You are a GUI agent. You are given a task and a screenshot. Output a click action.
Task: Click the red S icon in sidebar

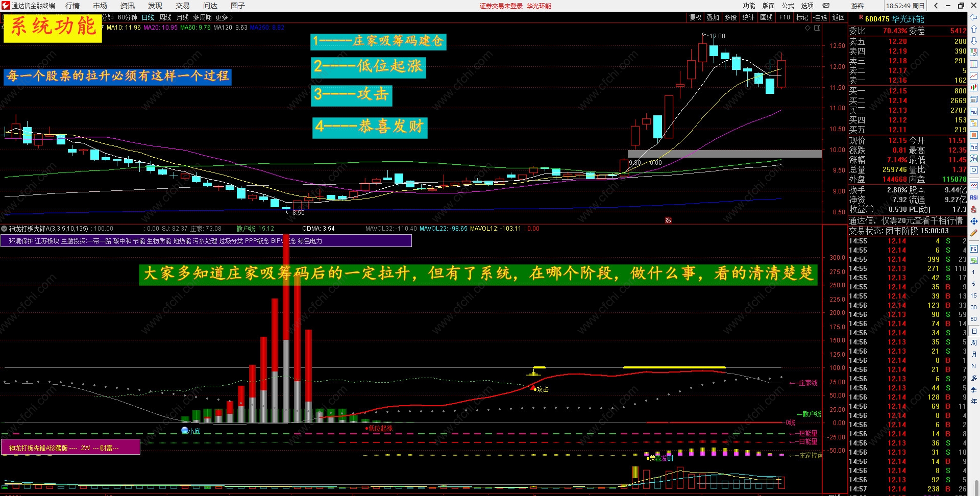pos(974,209)
